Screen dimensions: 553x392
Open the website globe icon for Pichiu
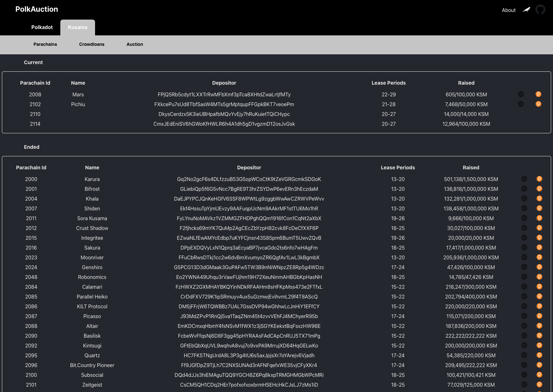coord(521,104)
